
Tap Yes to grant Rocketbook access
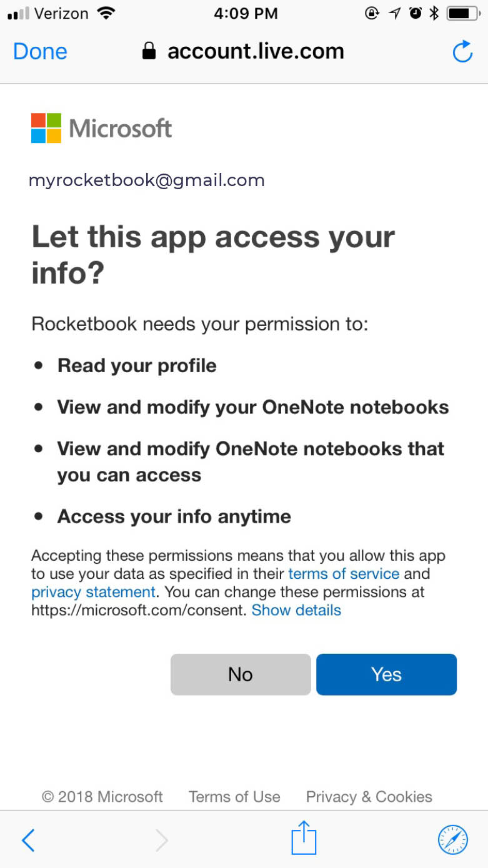386,674
